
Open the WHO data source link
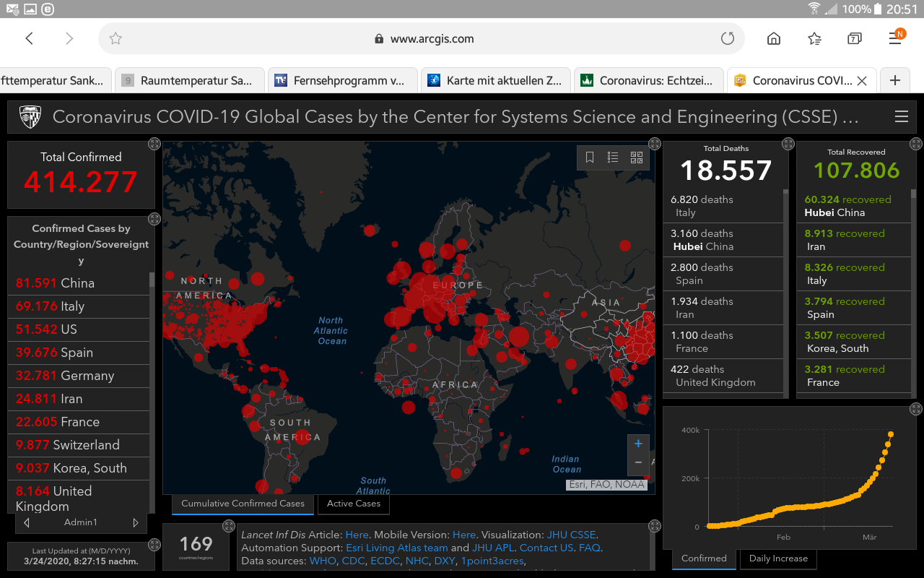[x=323, y=561]
